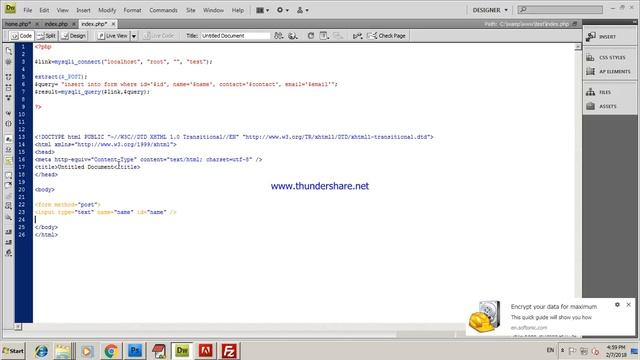Click the Show Code Navigator icon
The image size is (640, 360).
point(9,62)
